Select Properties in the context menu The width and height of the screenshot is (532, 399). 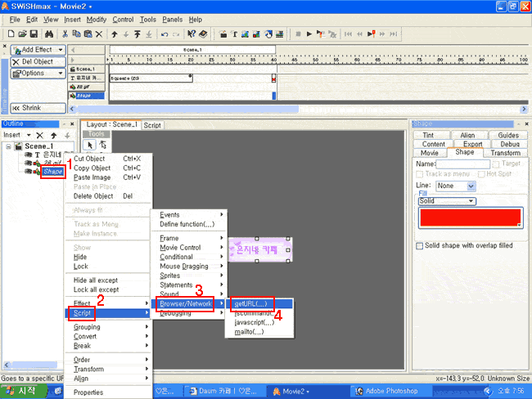108,392
